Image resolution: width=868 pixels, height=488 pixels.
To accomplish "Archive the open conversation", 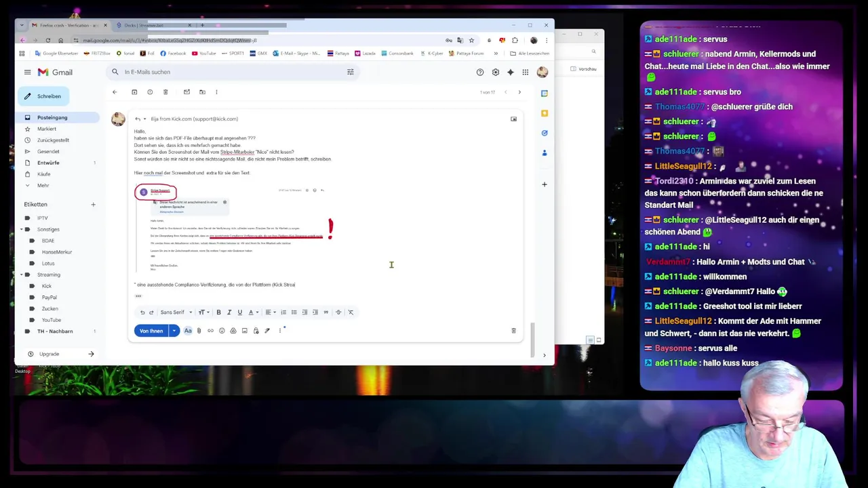I will [x=134, y=92].
